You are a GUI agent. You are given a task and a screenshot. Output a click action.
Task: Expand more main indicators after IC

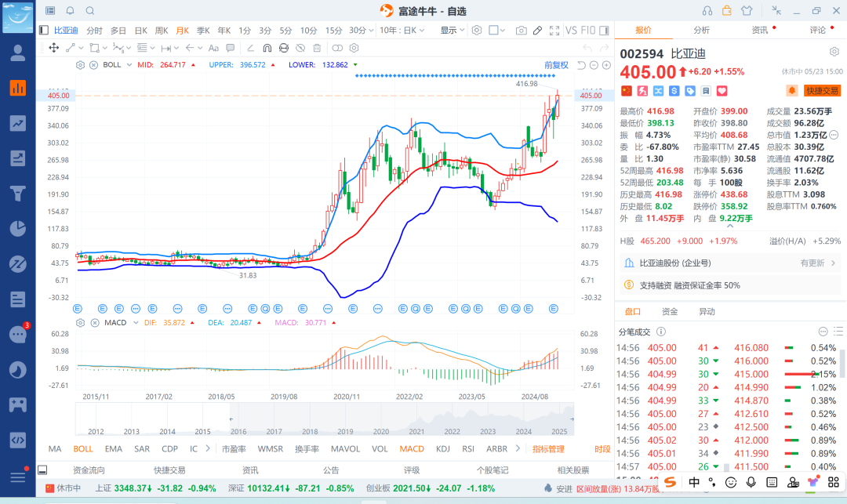click(208, 448)
